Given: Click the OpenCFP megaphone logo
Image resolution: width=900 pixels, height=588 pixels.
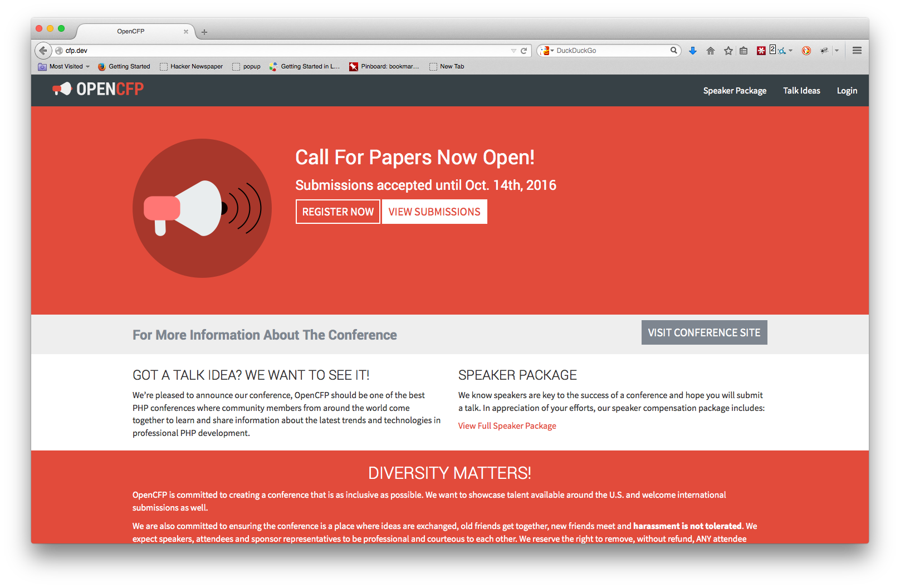Looking at the screenshot, I should click(x=98, y=89).
